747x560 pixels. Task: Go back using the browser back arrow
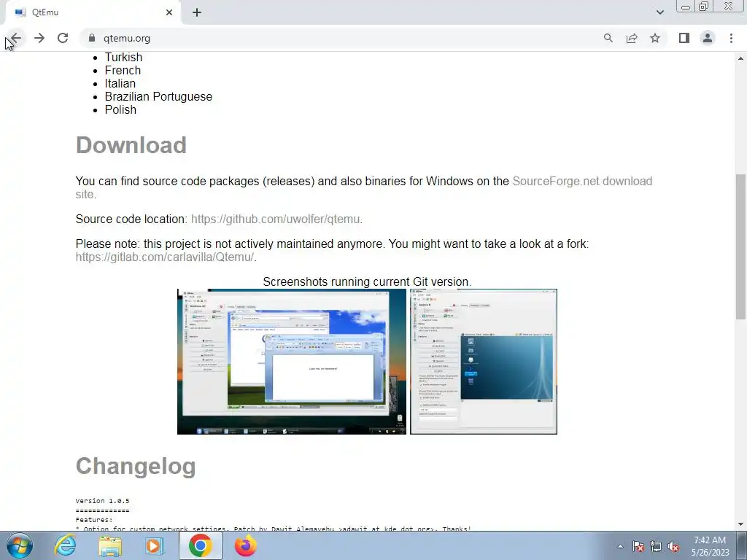[x=16, y=38]
